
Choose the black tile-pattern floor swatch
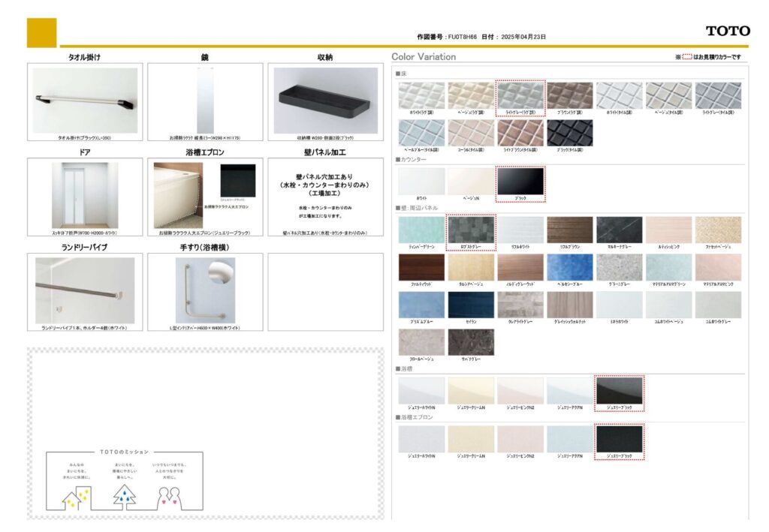569,133
